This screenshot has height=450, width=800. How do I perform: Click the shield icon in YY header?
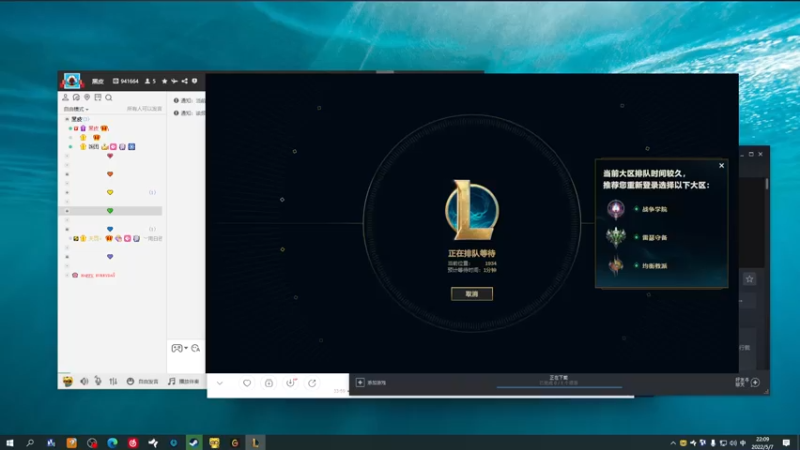194,81
